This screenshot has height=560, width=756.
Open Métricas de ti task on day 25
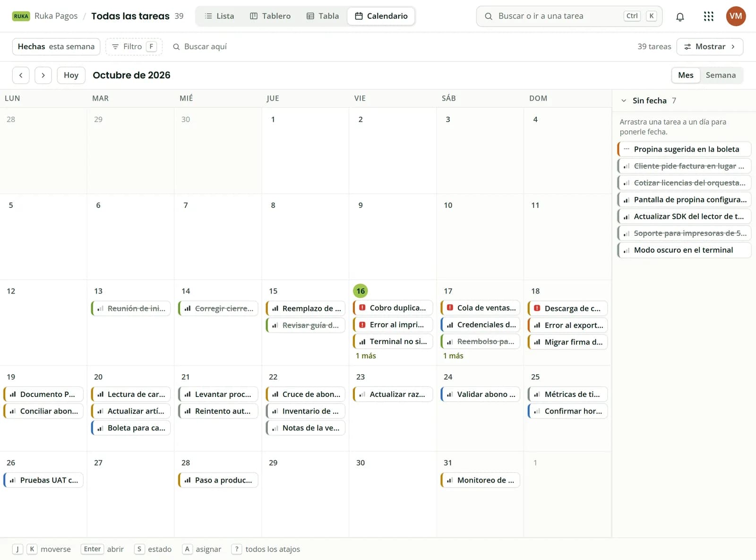pyautogui.click(x=567, y=394)
